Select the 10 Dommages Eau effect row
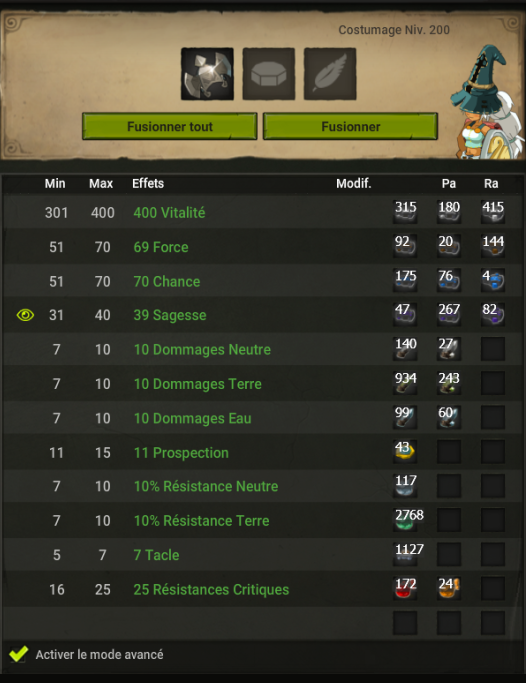Viewport: 526px width, 683px height. click(263, 418)
